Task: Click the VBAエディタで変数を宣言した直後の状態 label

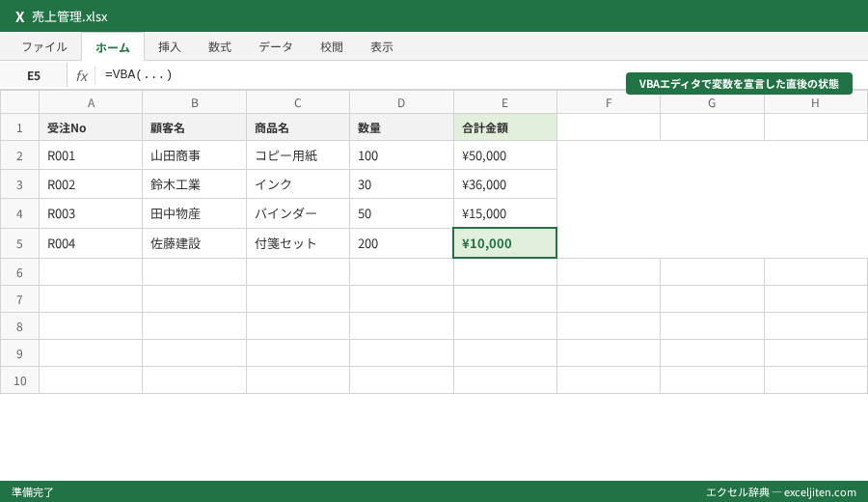Action: pos(739,84)
